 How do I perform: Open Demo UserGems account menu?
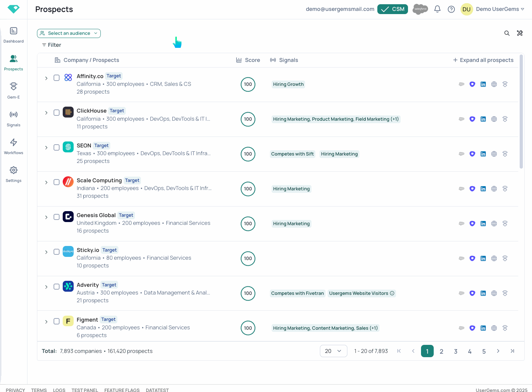point(493,9)
